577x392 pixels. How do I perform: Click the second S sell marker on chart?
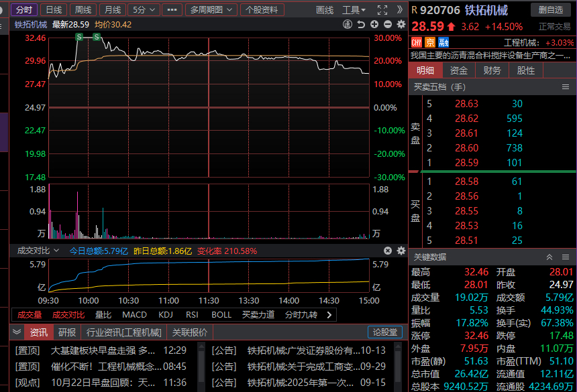click(x=97, y=37)
